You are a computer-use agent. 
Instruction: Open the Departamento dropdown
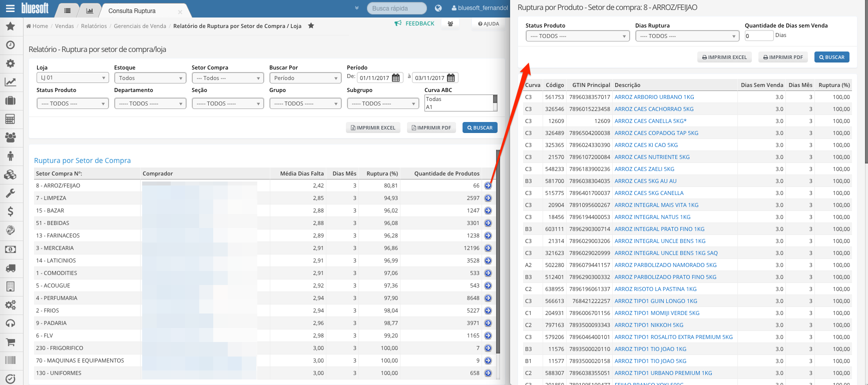[150, 103]
